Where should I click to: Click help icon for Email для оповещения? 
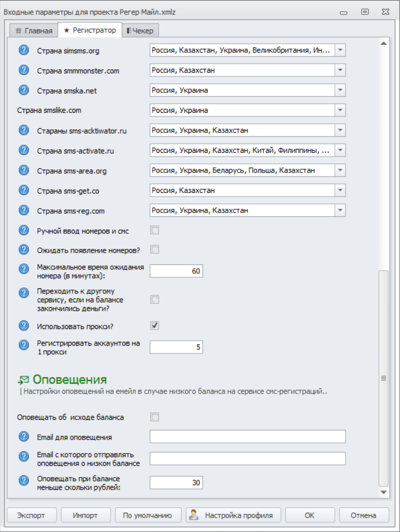click(x=23, y=436)
